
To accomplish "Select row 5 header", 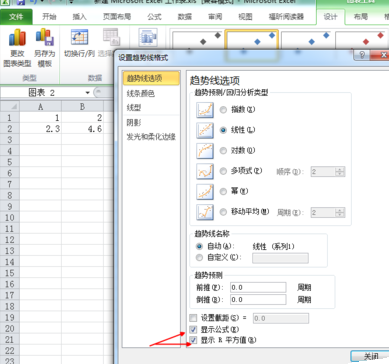I will point(10,162).
